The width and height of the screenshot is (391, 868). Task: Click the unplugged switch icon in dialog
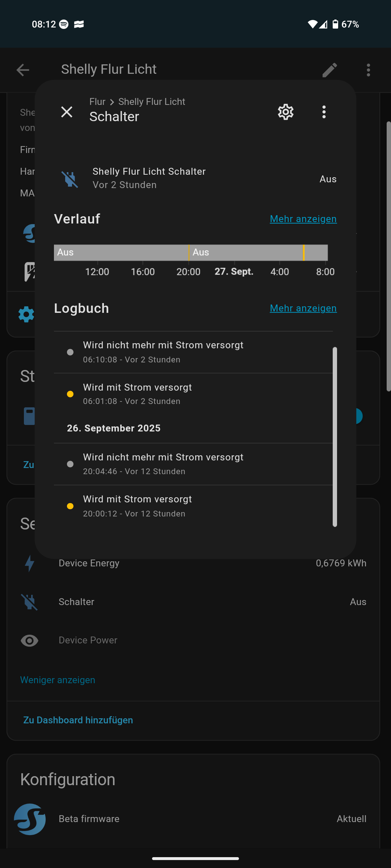70,179
